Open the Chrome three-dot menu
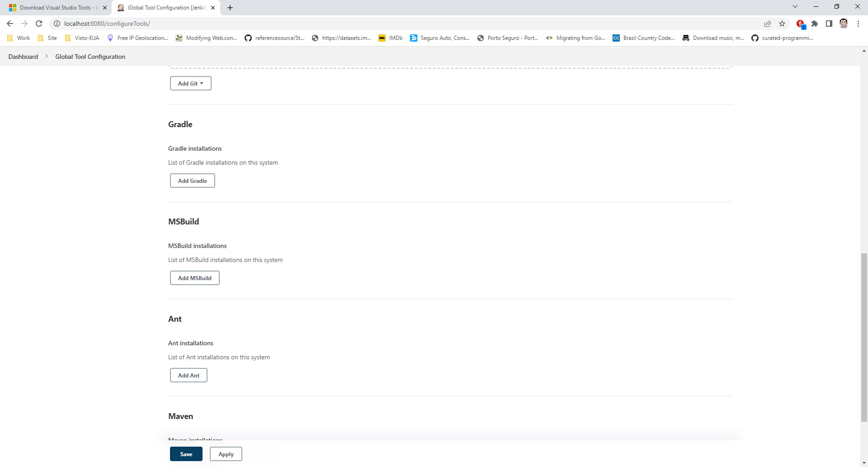Screen dimensions: 868x467 click(858, 24)
